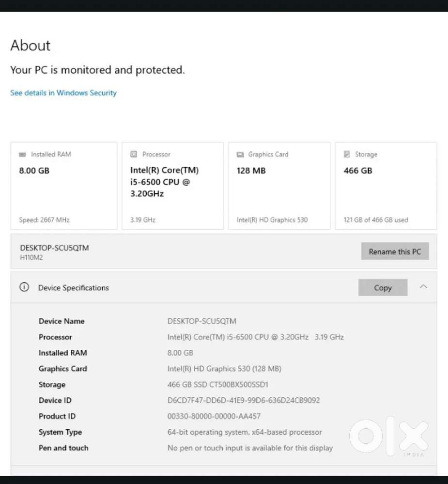This screenshot has height=484, width=448.
Task: Click the Device ID value text
Action: [x=244, y=400]
